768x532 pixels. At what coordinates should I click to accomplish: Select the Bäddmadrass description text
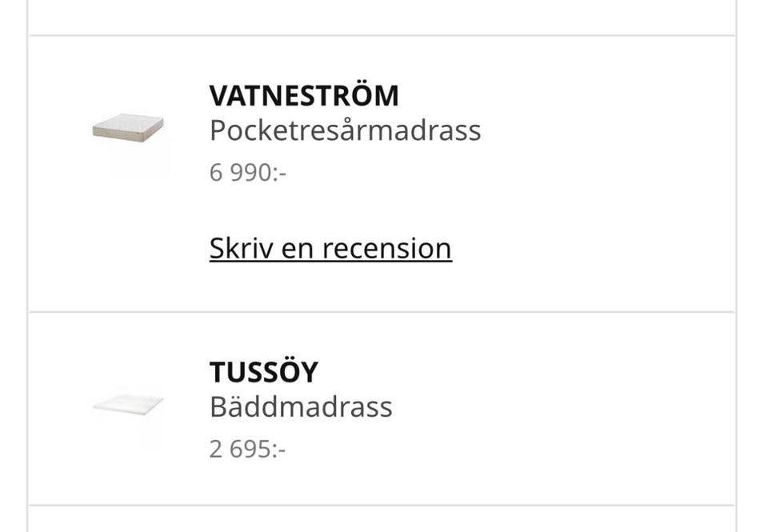pos(301,406)
